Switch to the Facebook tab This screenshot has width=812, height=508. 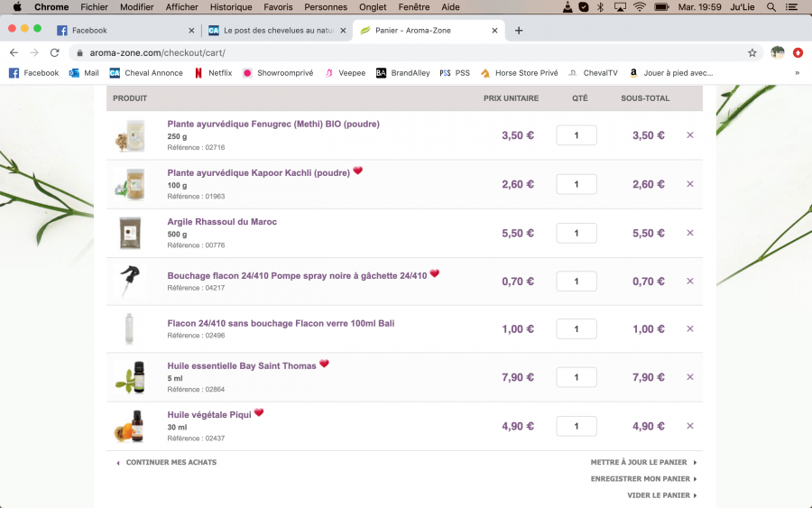(x=124, y=30)
